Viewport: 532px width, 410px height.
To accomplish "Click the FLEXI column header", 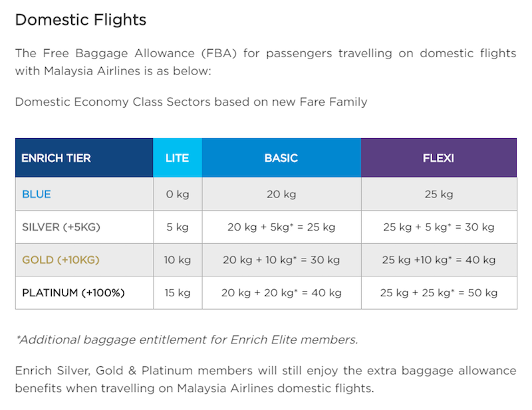I will (438, 158).
